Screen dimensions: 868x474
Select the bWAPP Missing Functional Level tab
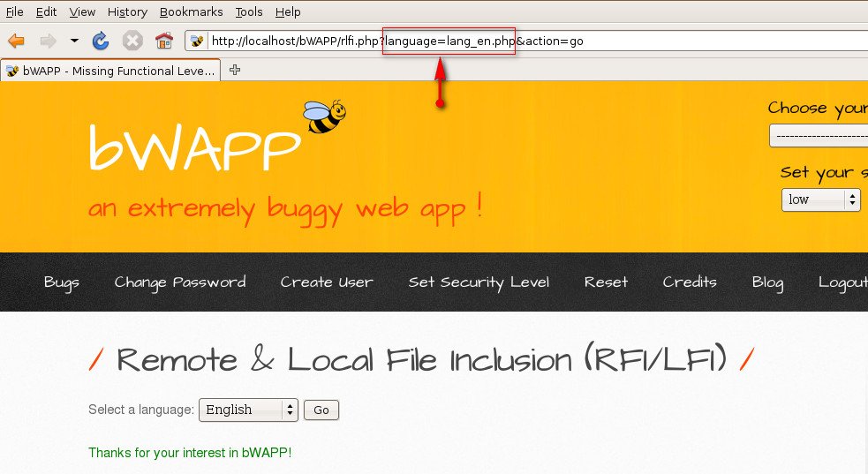pyautogui.click(x=110, y=71)
